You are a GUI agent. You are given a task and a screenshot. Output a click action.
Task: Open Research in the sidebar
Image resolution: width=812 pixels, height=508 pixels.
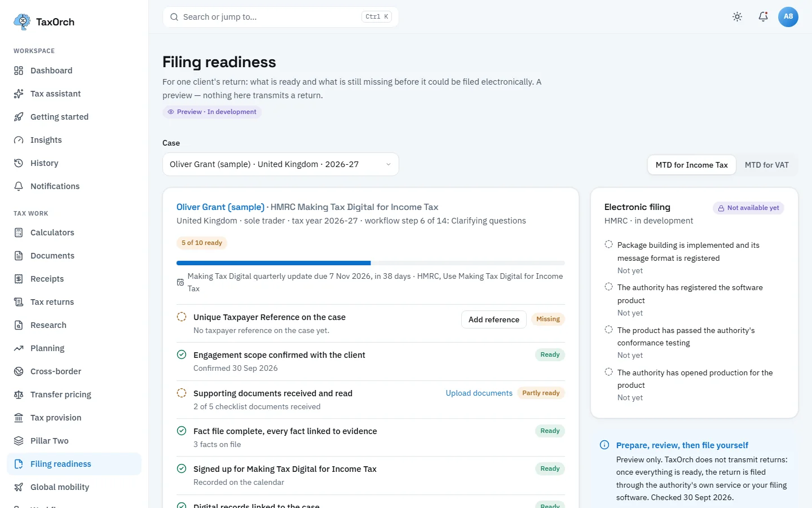[74, 325]
